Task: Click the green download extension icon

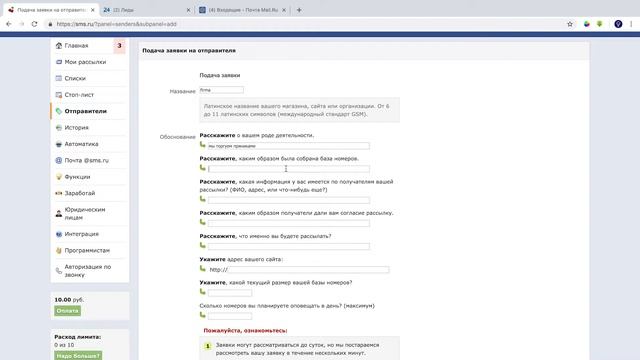Action: click(600, 24)
